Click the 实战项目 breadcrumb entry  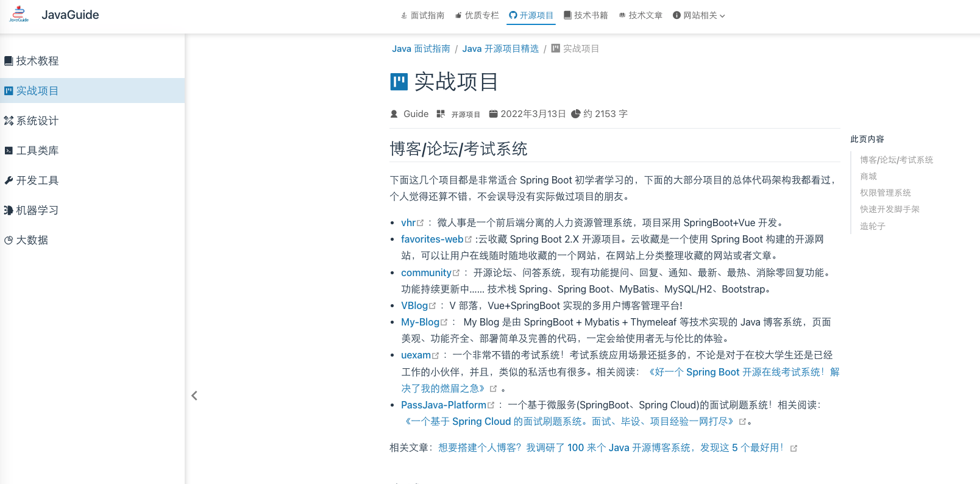point(575,49)
